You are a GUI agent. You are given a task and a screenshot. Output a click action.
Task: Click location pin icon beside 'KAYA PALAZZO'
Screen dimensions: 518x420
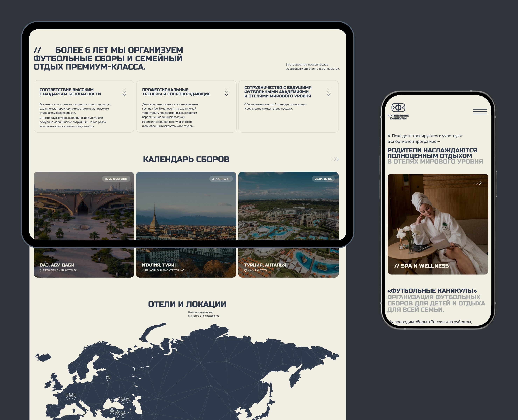245,270
